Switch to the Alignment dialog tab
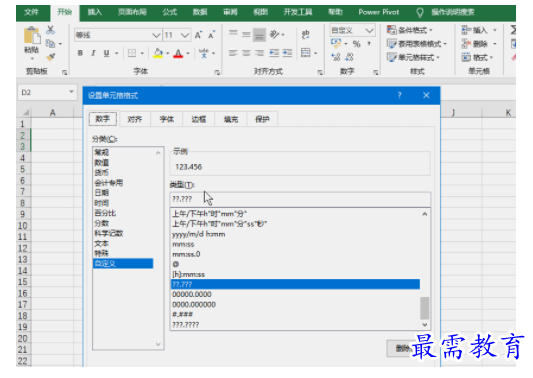Viewport: 533px width, 378px height. [x=135, y=119]
